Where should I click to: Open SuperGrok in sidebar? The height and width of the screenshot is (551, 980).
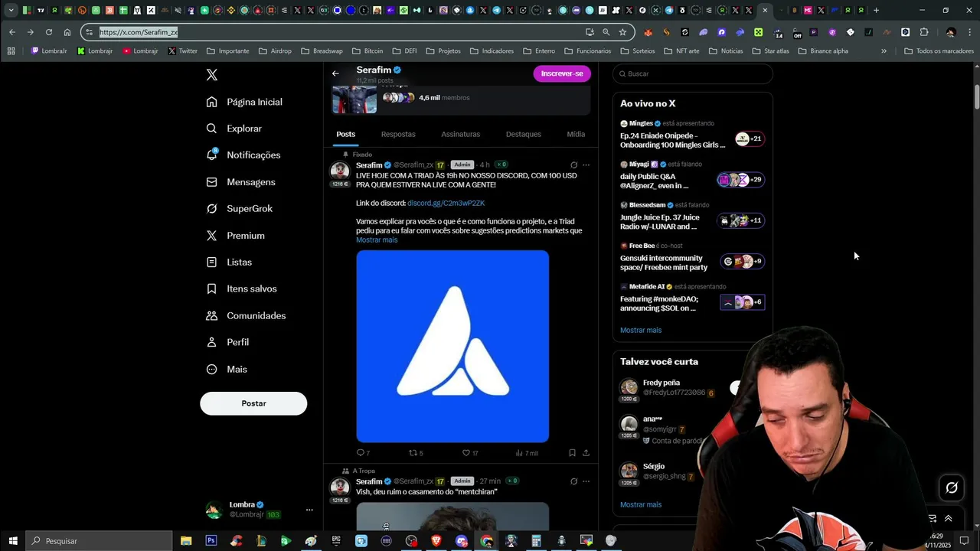(239, 209)
